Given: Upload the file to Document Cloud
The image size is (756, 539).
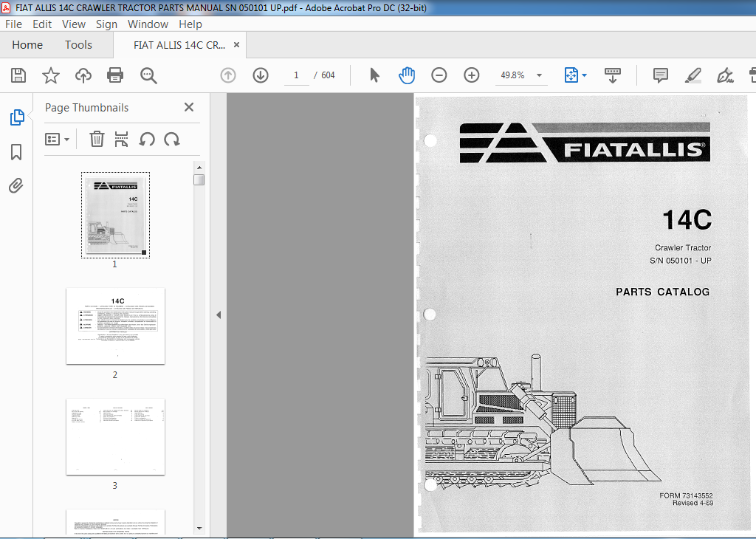Looking at the screenshot, I should coord(83,75).
